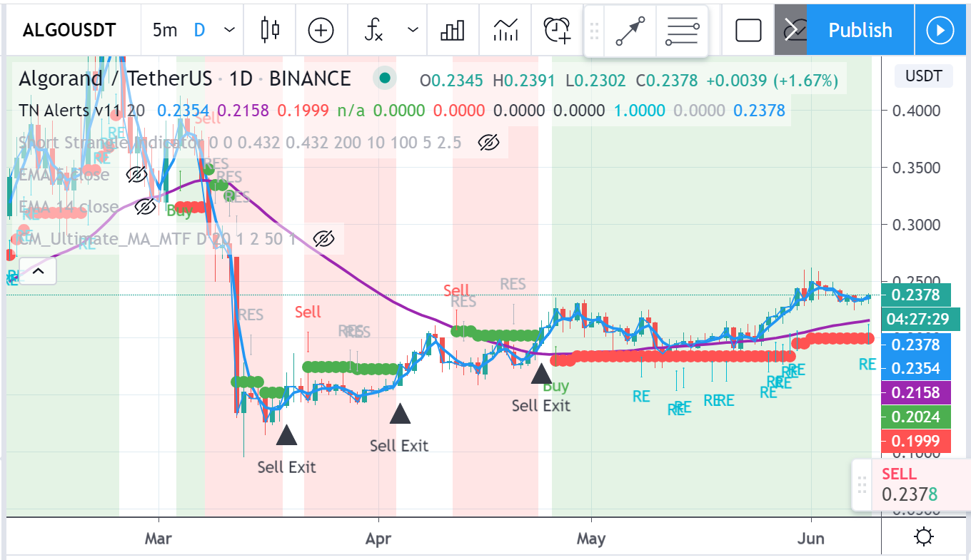Click the fullscreen rectangle icon in toolbar
The height and width of the screenshot is (560, 971).
coord(748,30)
